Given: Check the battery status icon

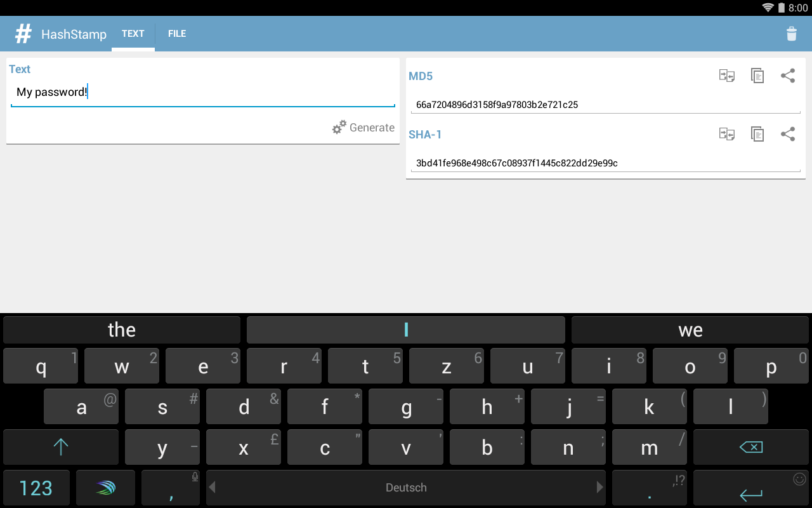Looking at the screenshot, I should pos(782,8).
